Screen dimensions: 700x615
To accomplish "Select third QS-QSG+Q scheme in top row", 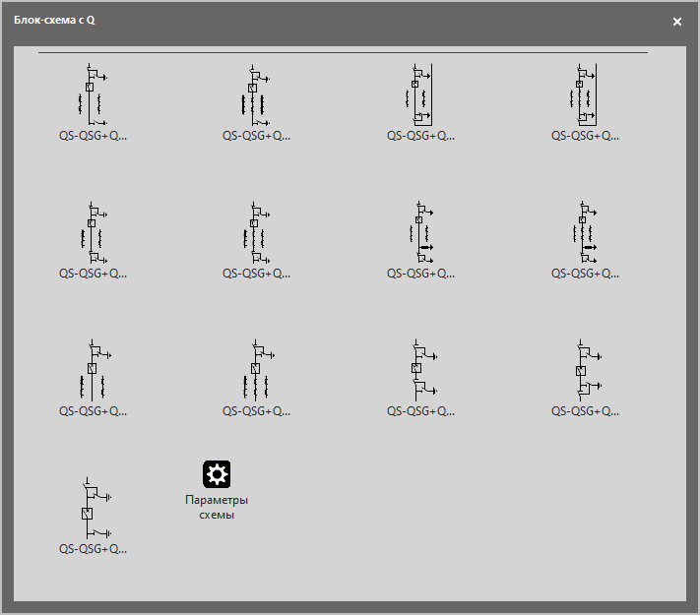I will coord(420,94).
